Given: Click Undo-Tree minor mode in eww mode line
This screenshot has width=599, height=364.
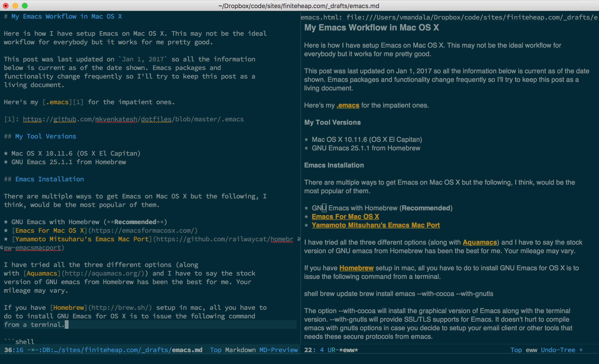Looking at the screenshot, I should 558,350.
